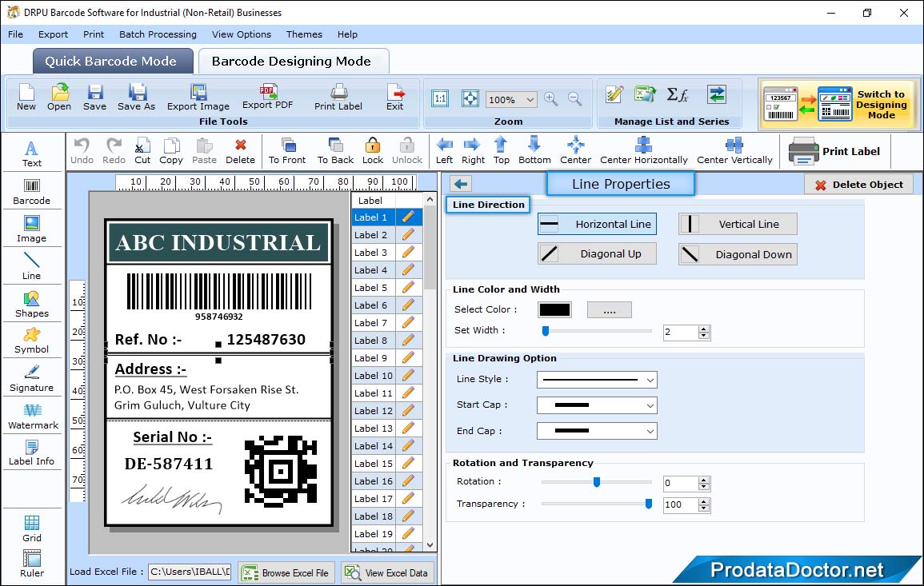Open Label Info settings
The image size is (924, 586).
pos(32,453)
